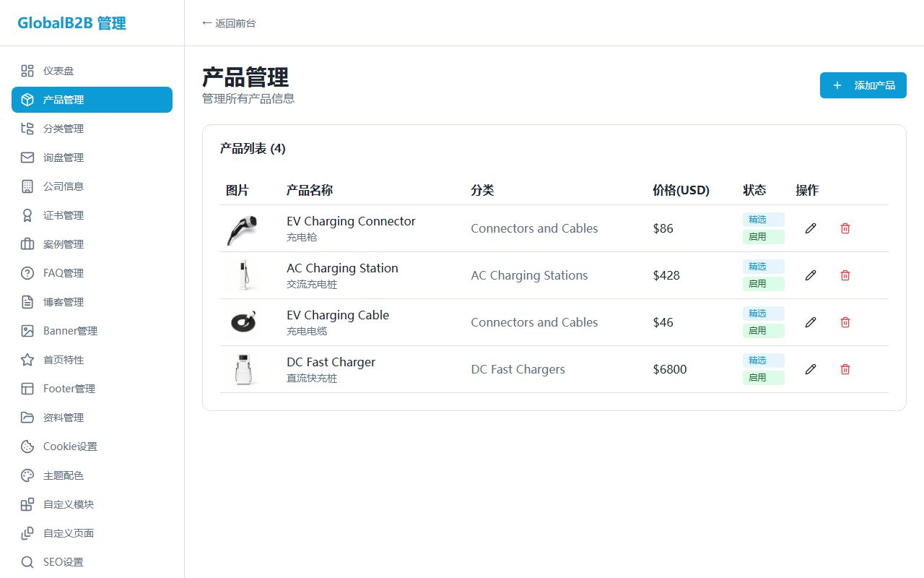
Task: Click the 首页特性 star icon
Action: [x=27, y=360]
